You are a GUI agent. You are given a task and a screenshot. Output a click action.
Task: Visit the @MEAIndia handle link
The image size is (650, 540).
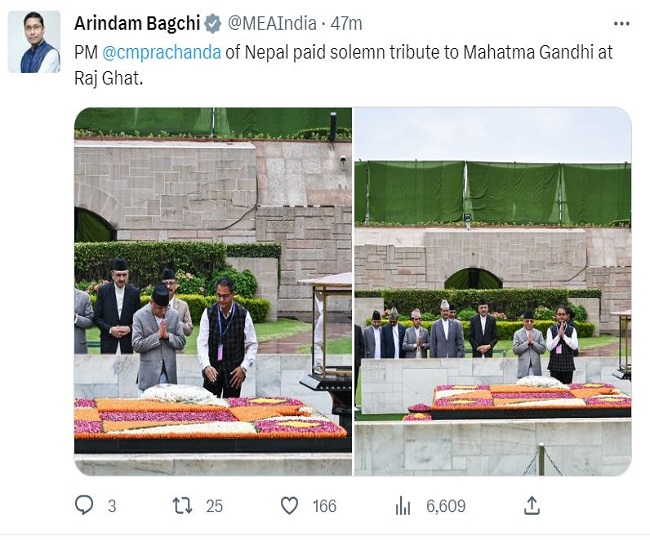275,22
